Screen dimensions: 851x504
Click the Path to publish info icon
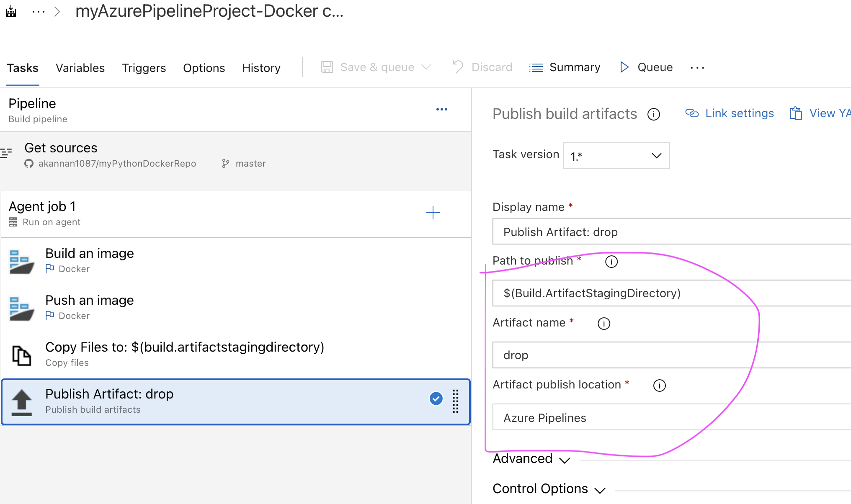tap(611, 262)
